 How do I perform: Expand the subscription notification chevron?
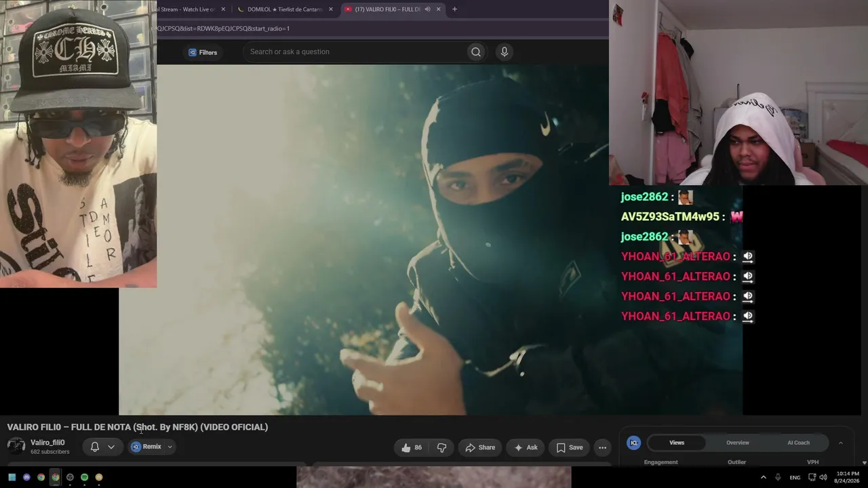(111, 447)
